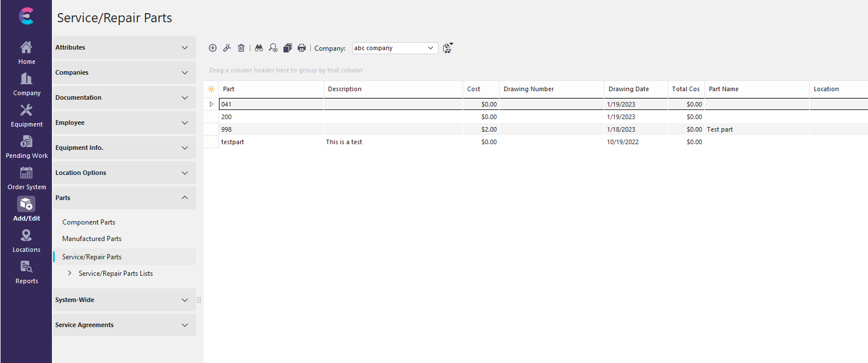Select Manufactured Parts in the Parts menu
The image size is (868, 363).
[x=92, y=239]
